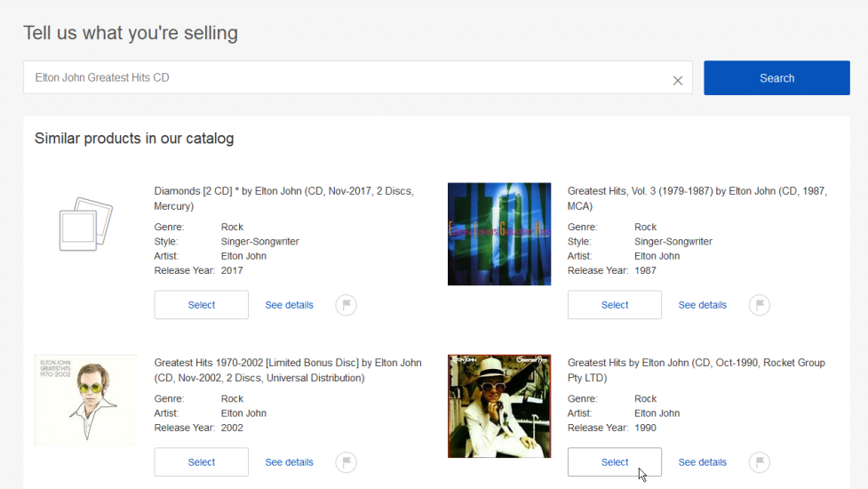Click title 'Greatest Hits 1970-2002 [Limited Bonus Disc]'
This screenshot has width=868, height=489.
coord(288,370)
